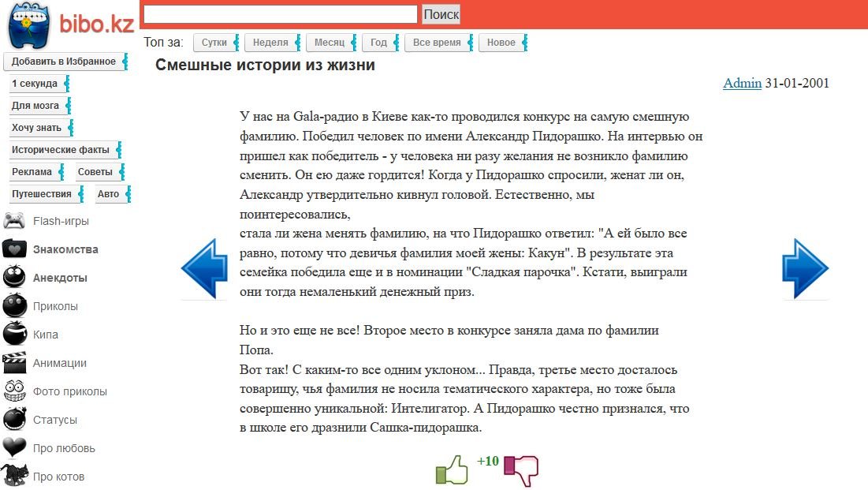Click the clapperboard icon for Анимации

tap(14, 363)
